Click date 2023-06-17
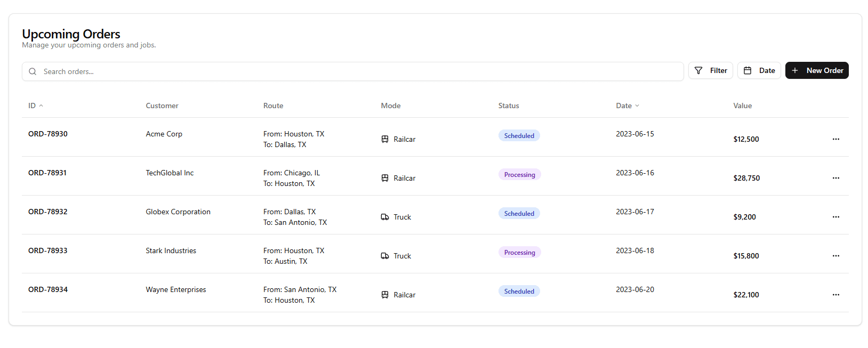 click(635, 212)
